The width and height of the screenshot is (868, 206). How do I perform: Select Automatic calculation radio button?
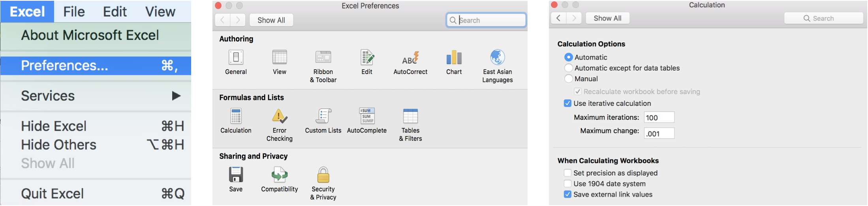click(568, 57)
